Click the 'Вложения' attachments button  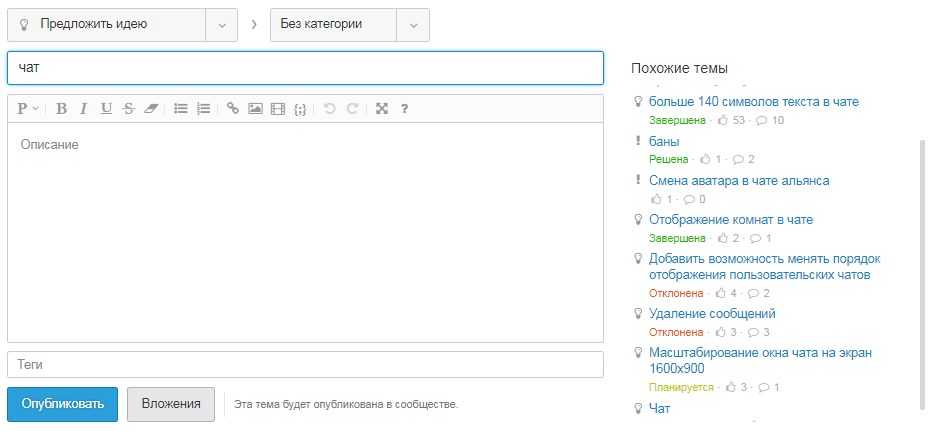click(171, 404)
